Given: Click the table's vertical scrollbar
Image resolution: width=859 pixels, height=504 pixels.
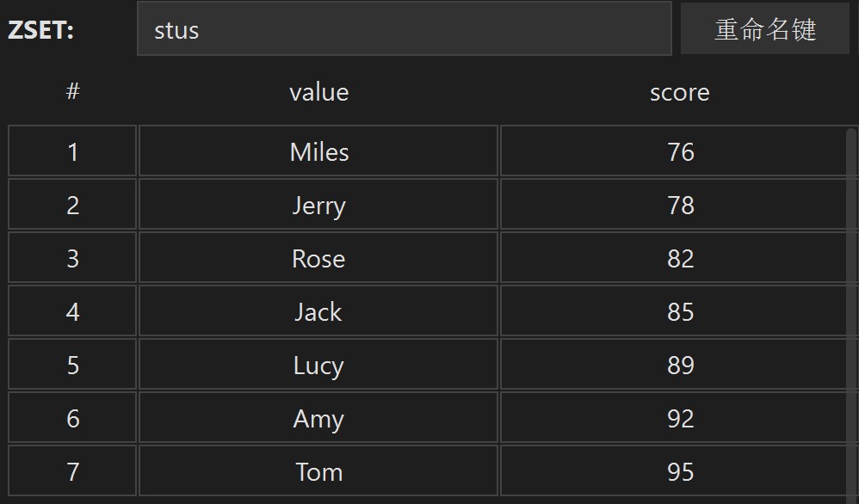Looking at the screenshot, I should (850, 313).
